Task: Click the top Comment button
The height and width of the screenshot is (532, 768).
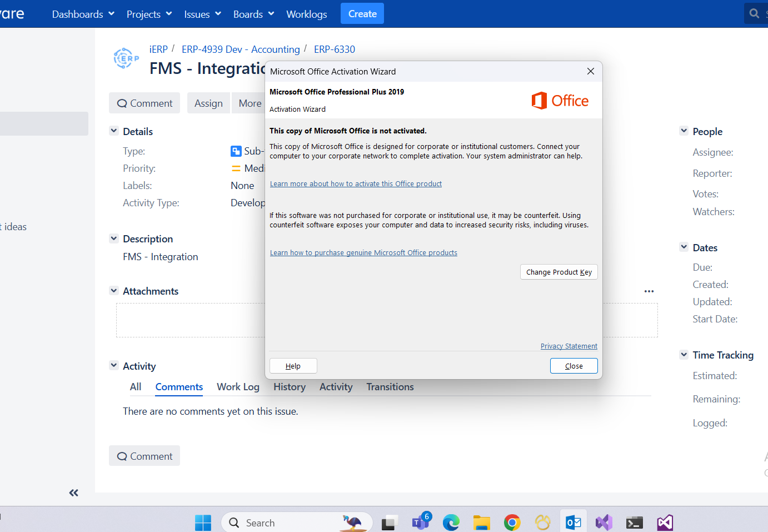Action: point(144,103)
